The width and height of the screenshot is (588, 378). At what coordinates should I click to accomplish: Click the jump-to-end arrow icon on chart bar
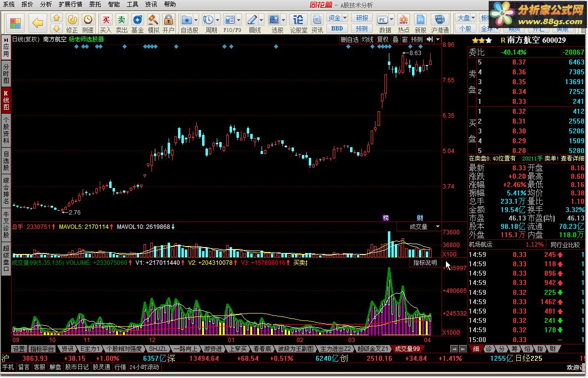click(430, 39)
